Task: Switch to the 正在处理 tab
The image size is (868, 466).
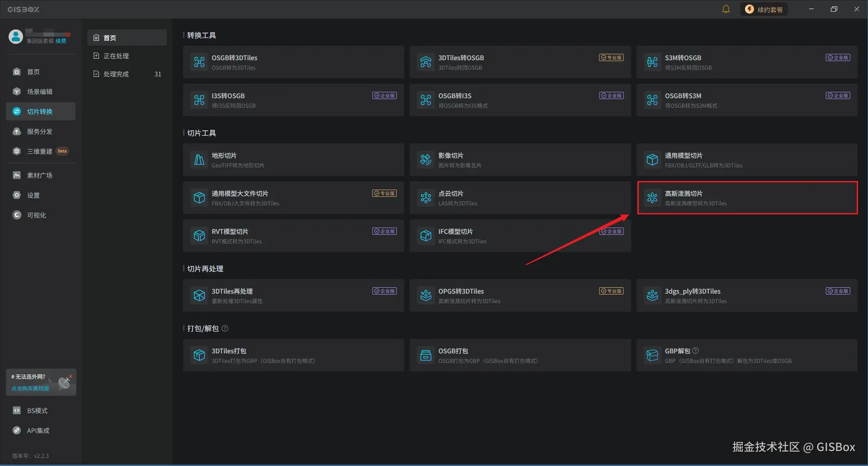Action: click(127, 56)
